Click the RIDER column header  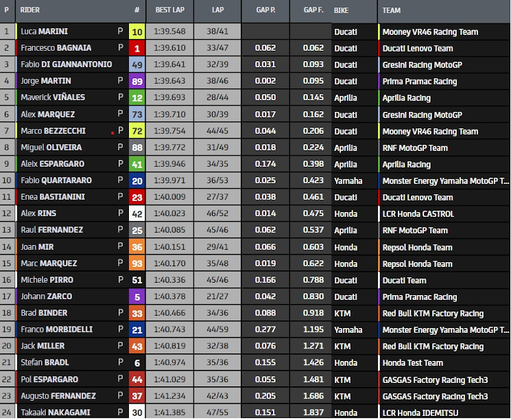pos(31,11)
